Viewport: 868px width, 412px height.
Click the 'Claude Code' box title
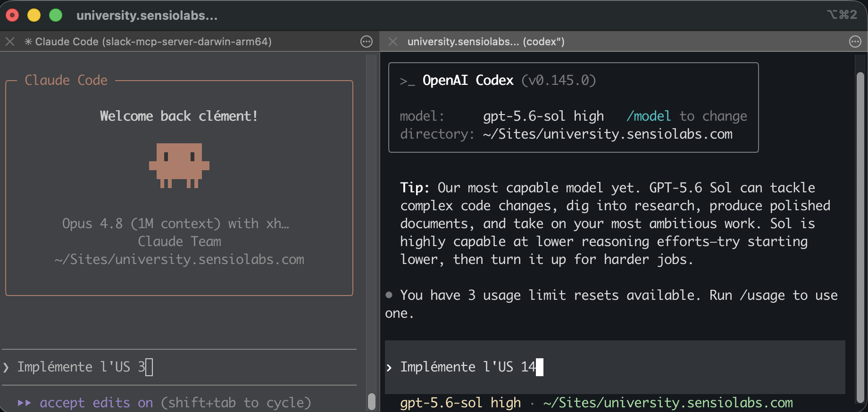tap(66, 80)
